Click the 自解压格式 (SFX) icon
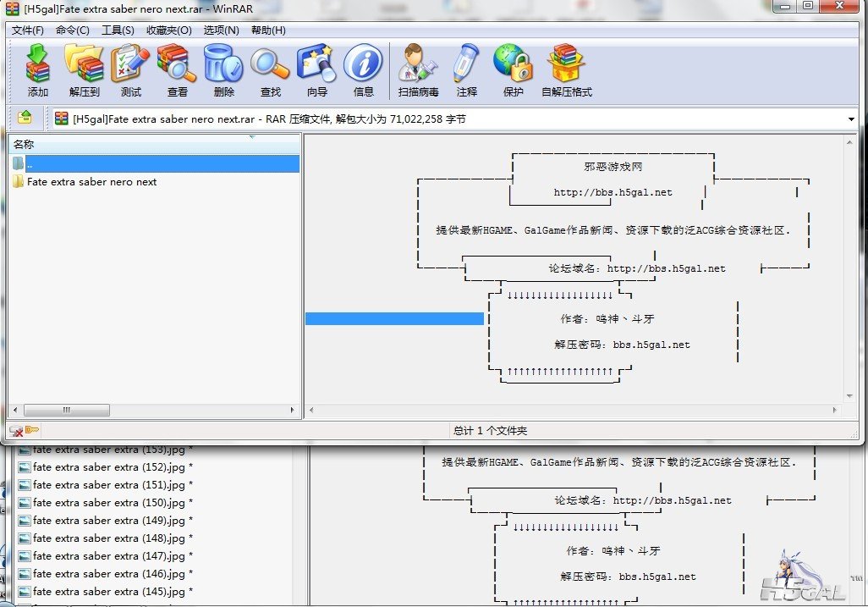Screen dimensions: 868x607 [566, 70]
